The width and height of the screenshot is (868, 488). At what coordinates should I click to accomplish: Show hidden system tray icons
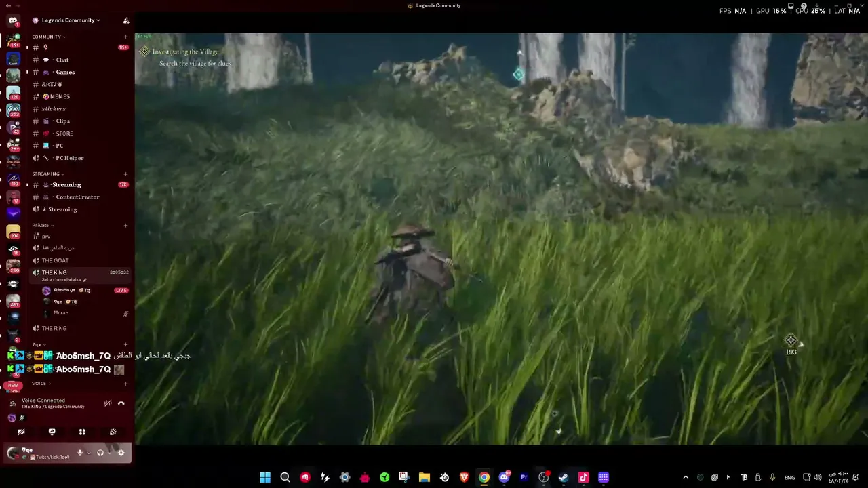686,477
